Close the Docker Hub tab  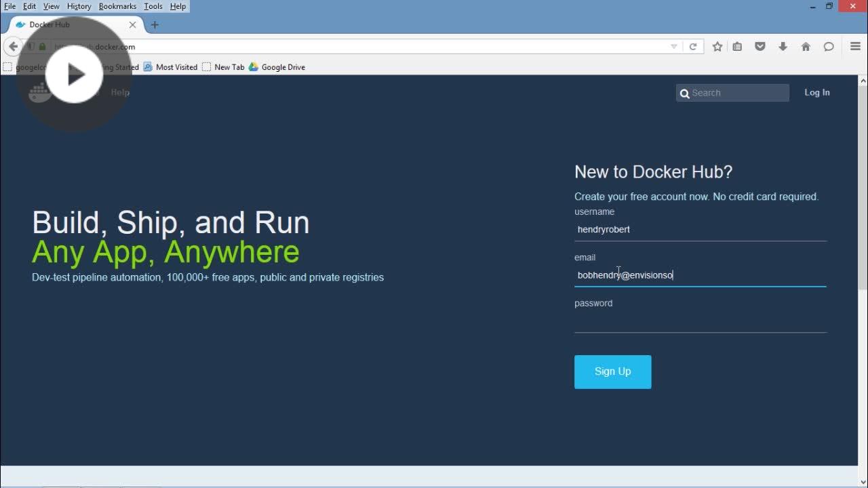[x=132, y=24]
